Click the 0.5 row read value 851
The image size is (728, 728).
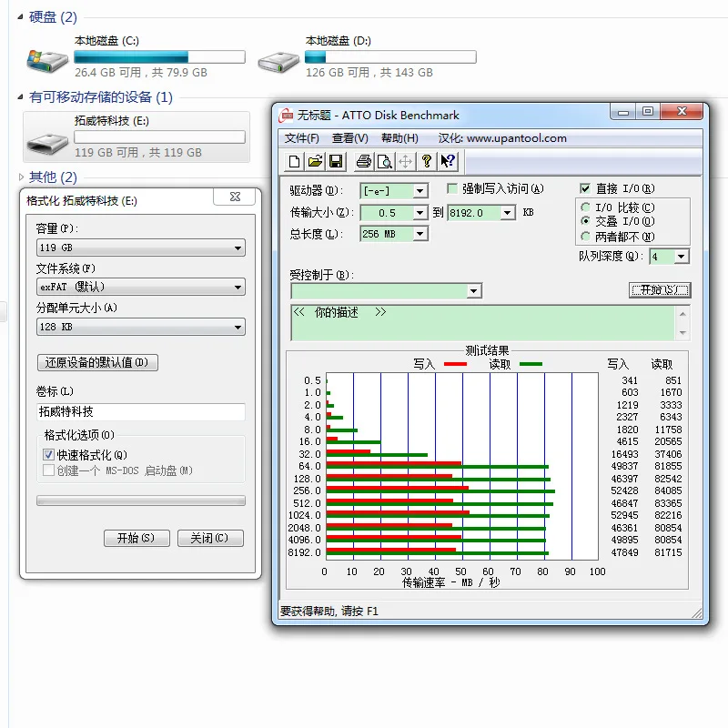(673, 380)
